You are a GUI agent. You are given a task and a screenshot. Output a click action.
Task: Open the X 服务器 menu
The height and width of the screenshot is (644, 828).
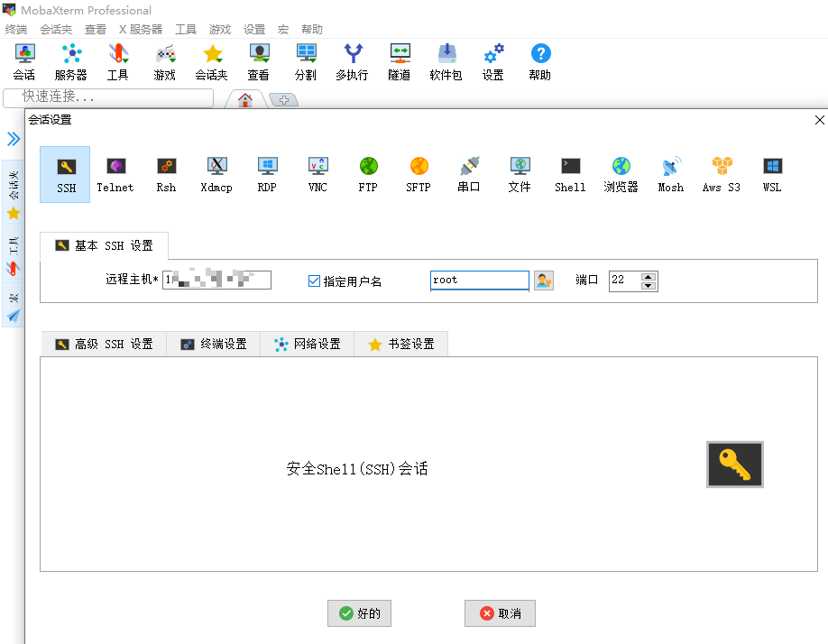coord(141,30)
